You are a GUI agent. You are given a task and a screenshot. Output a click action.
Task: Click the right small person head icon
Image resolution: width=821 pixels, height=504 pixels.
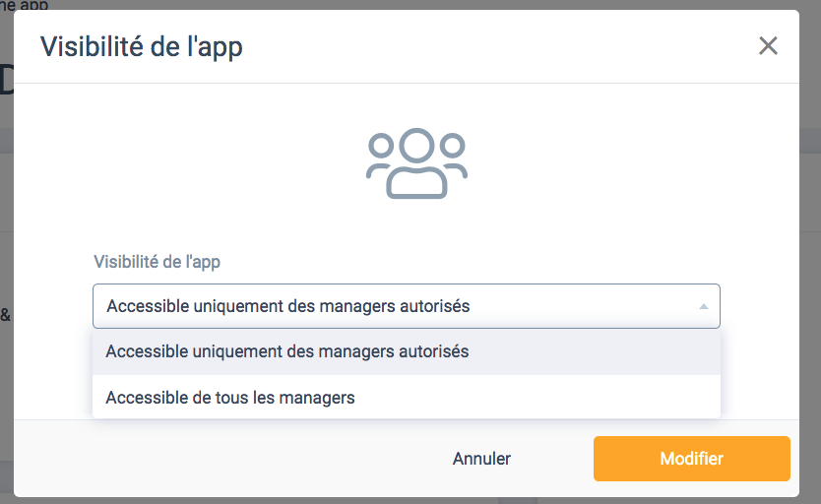(x=453, y=145)
